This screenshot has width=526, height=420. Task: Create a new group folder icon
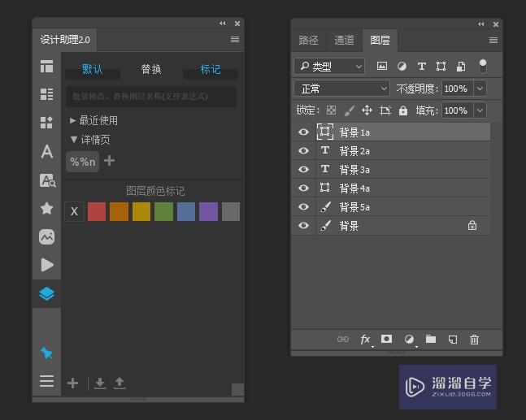[x=431, y=340]
